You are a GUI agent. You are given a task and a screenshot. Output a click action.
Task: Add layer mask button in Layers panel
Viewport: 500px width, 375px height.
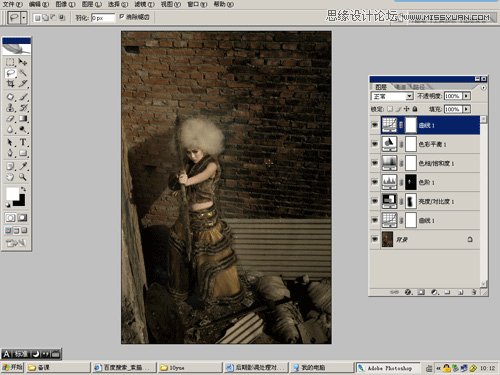pyautogui.click(x=421, y=292)
